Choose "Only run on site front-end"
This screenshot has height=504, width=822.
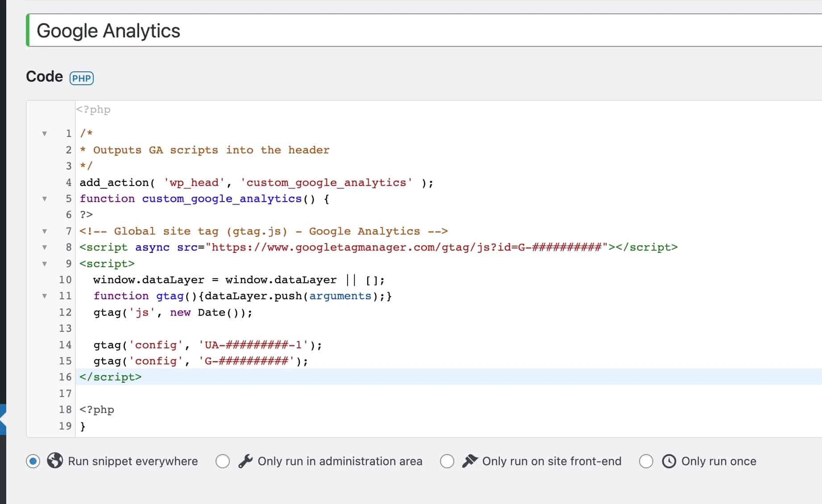point(447,461)
